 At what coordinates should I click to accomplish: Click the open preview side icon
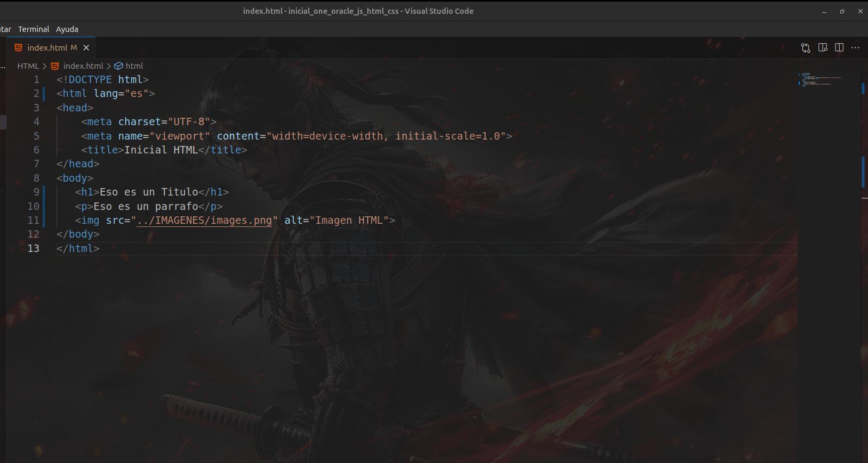823,48
